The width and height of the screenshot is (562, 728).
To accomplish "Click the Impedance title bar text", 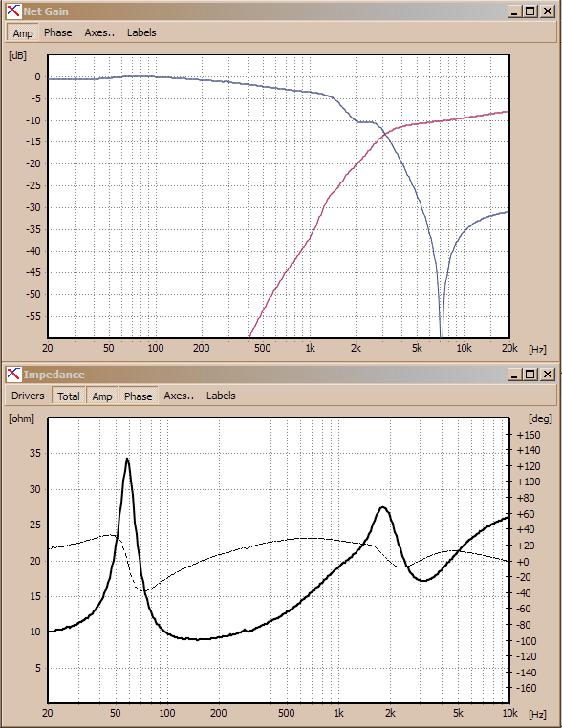I will 54,375.
